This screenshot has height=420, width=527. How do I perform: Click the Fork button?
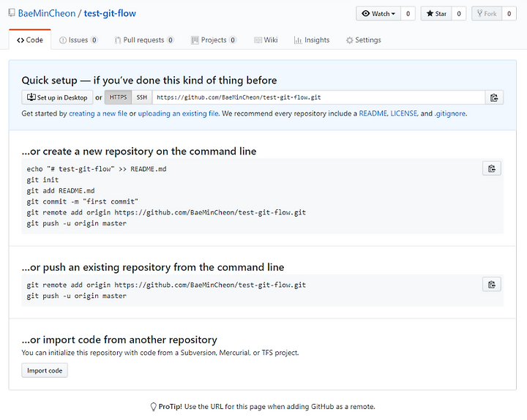pos(487,13)
